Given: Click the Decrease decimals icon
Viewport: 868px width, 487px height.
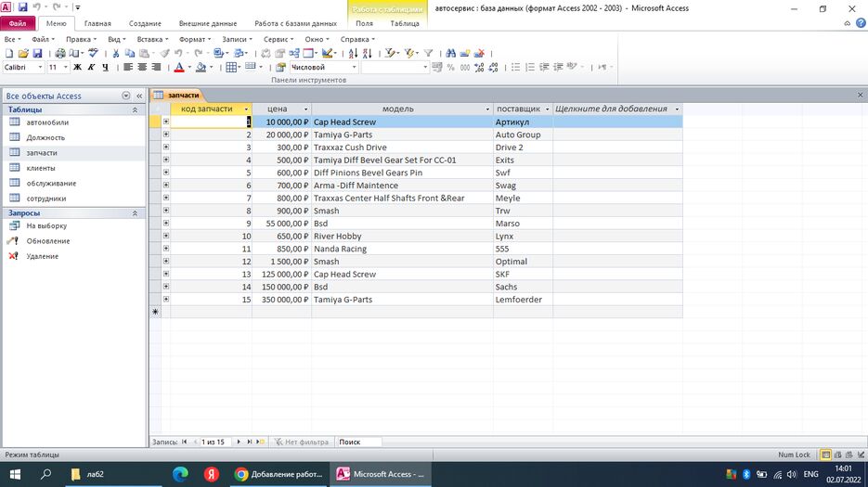Looking at the screenshot, I should point(493,67).
